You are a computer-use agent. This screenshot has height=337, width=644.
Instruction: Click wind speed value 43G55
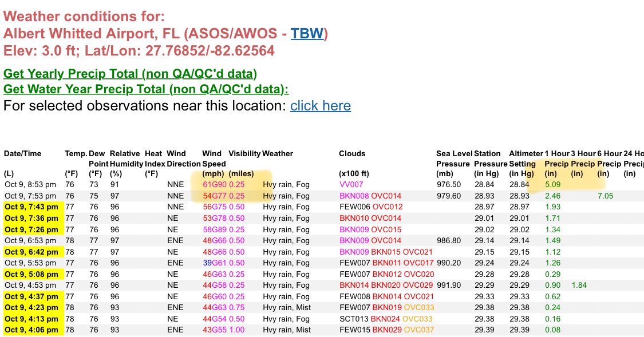215,330
